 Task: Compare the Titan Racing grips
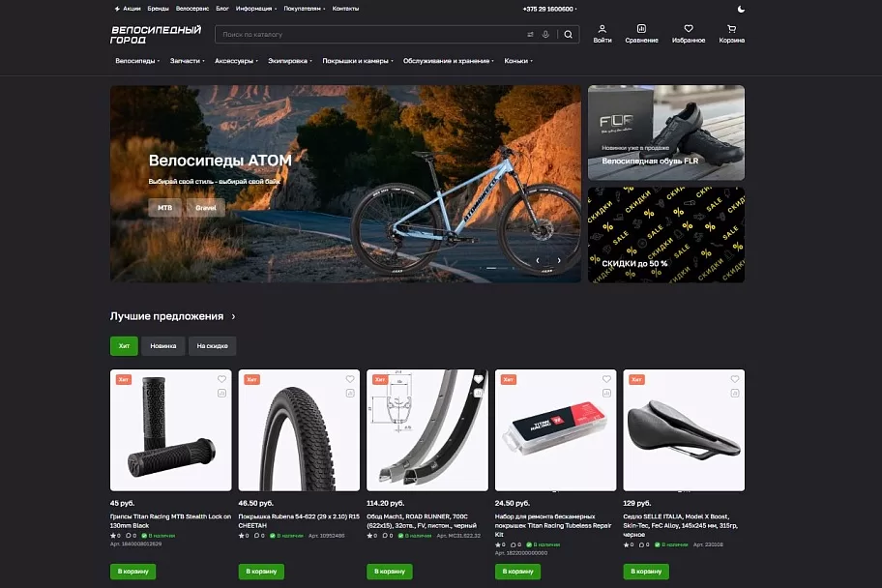click(221, 394)
